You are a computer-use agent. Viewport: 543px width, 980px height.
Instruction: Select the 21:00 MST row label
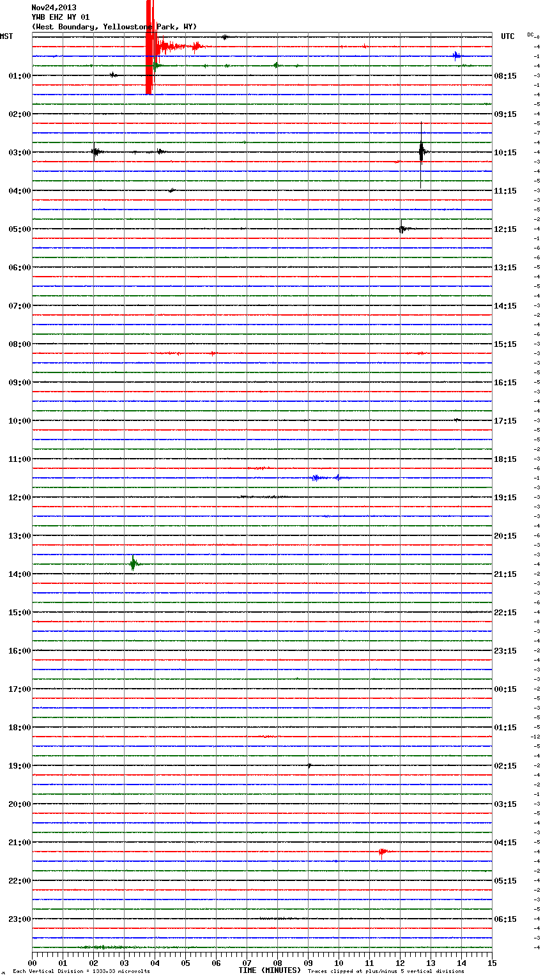(20, 842)
